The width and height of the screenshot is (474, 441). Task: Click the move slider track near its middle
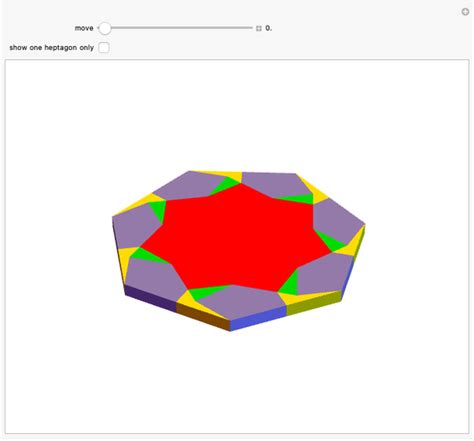pos(176,28)
